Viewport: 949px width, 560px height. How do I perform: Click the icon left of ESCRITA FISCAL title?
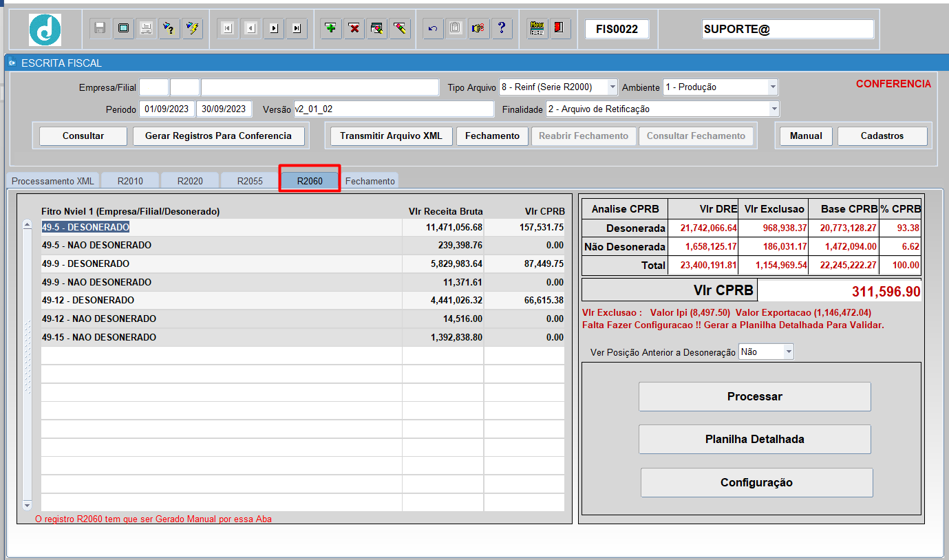pos(12,63)
